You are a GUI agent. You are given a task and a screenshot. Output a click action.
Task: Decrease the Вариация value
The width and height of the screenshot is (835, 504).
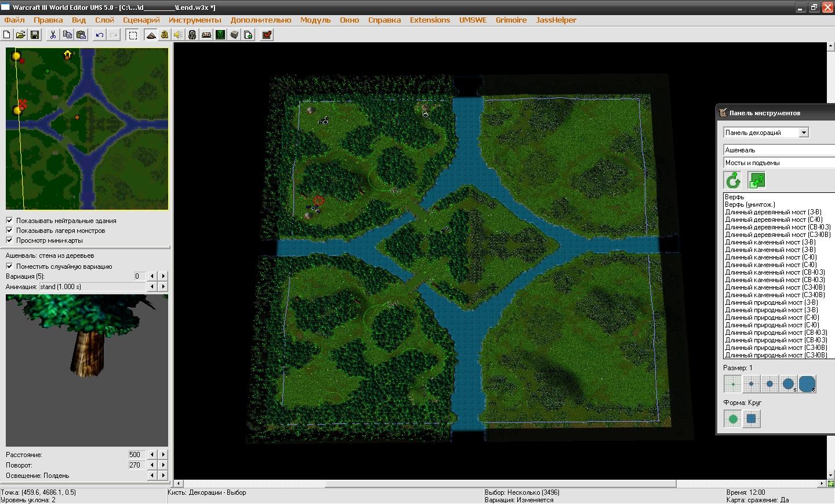(x=152, y=276)
